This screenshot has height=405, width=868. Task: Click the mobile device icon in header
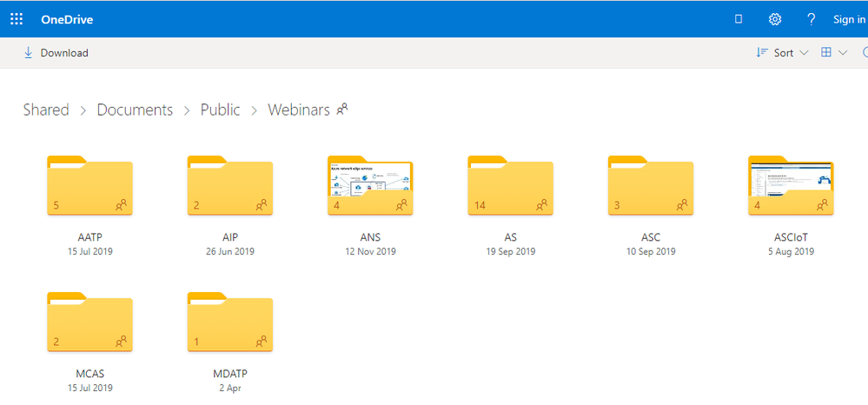click(738, 19)
